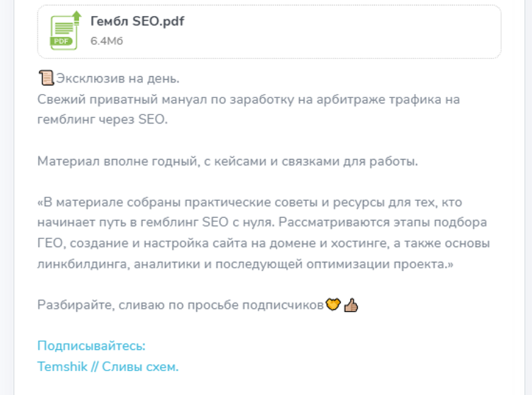Viewport: 532px width, 395px height.
Task: Click the Подписывайтесь link
Action: 91,345
